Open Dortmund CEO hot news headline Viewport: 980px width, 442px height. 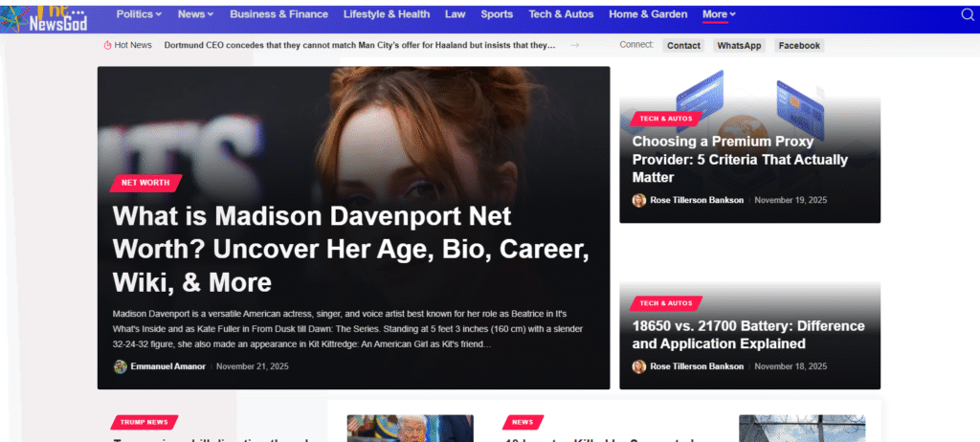click(360, 45)
